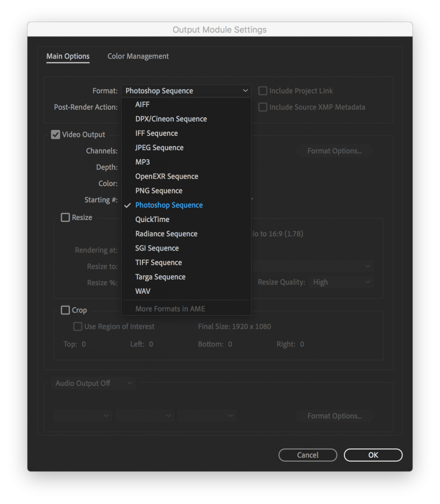Select WAV from the format list
Image resolution: width=440 pixels, height=504 pixels.
coord(186,291)
